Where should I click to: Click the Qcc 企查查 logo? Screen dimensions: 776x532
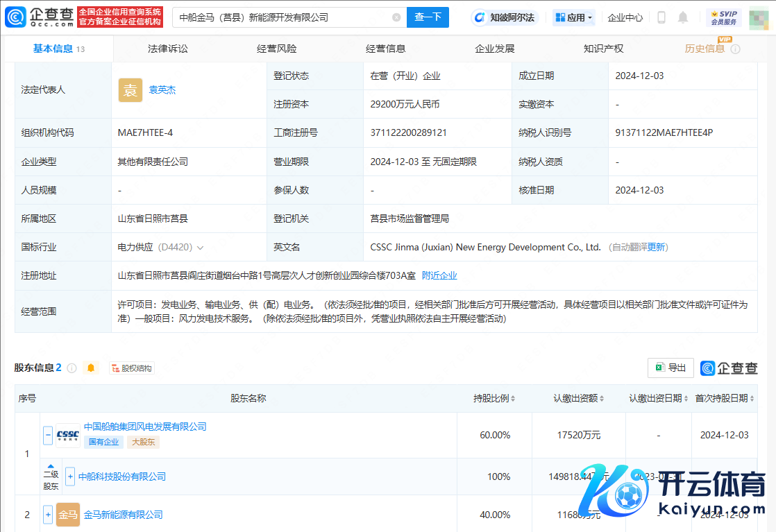pos(39,17)
